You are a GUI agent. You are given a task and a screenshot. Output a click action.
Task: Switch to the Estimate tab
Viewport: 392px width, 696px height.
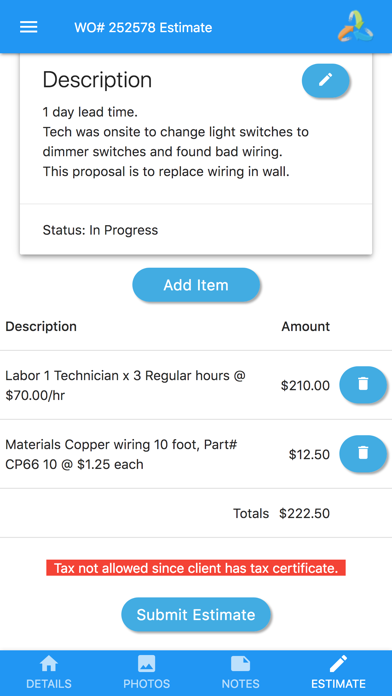point(338,673)
